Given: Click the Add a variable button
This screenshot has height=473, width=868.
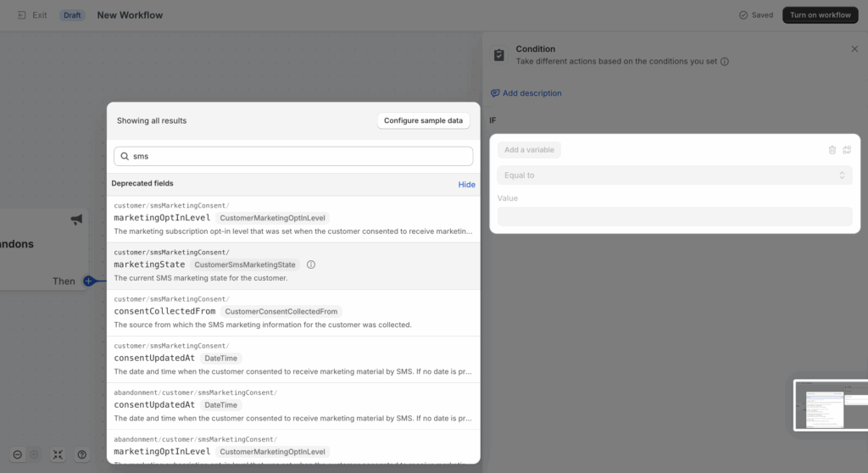Looking at the screenshot, I should pyautogui.click(x=529, y=149).
